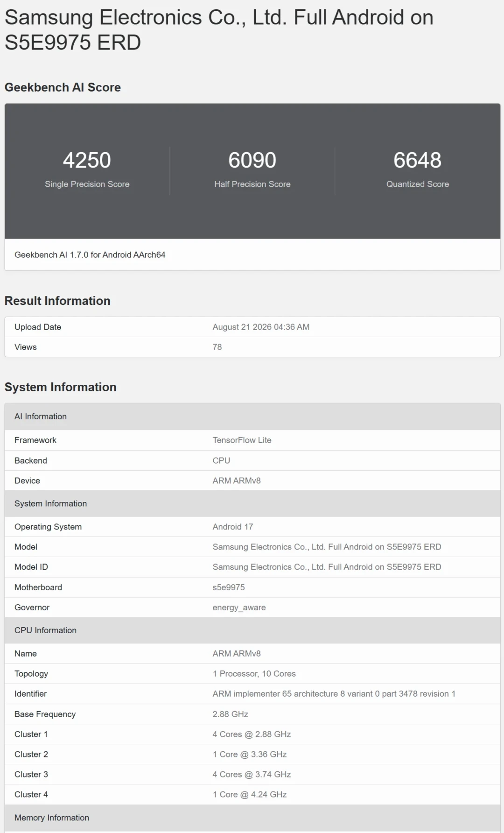504x833 pixels.
Task: Click the '1 Processor, 10 Cores' value
Action: (254, 674)
